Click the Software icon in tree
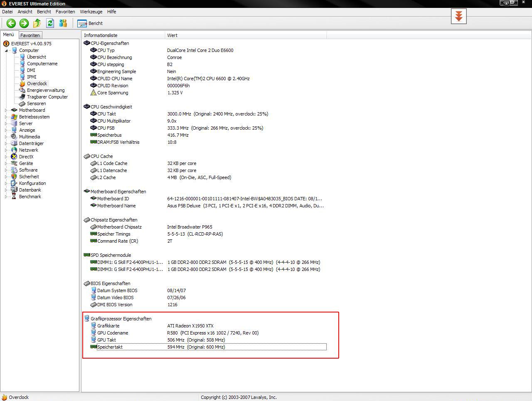This screenshot has width=532, height=401. (14, 170)
